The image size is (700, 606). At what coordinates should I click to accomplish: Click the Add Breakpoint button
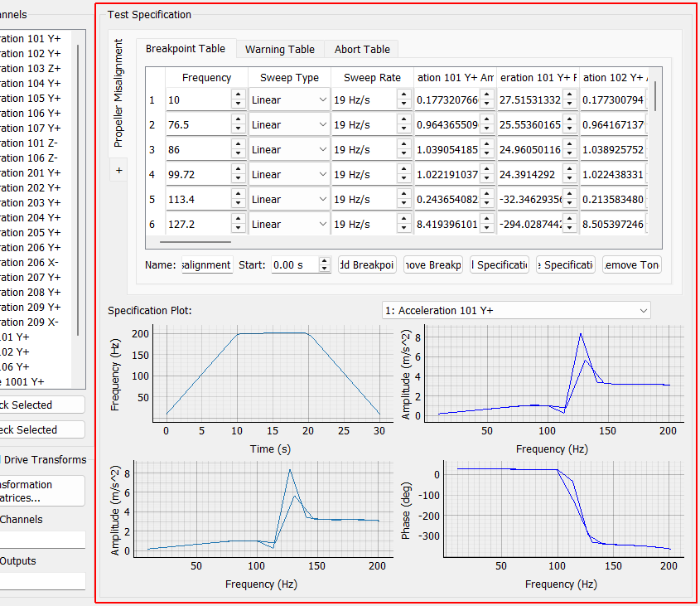click(x=368, y=264)
